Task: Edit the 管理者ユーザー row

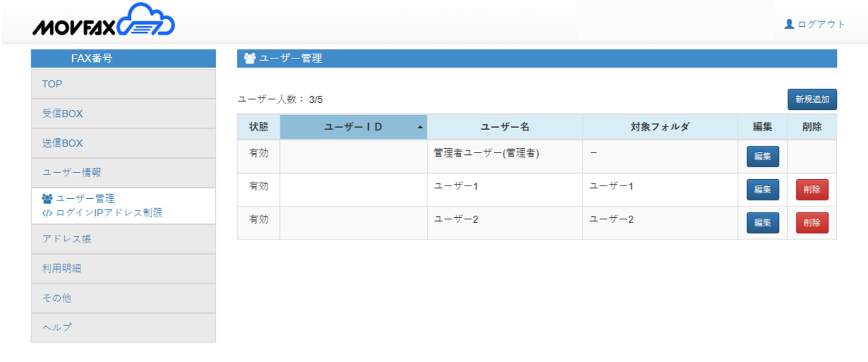Action: [x=763, y=157]
